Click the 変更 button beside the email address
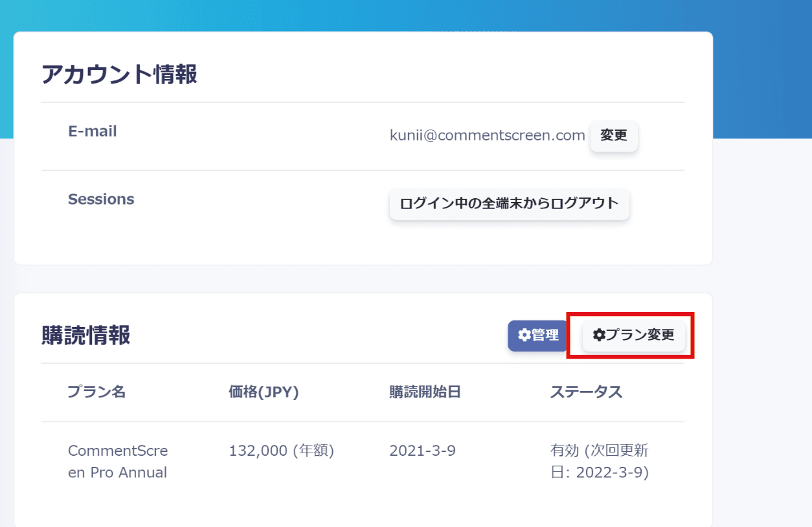 tap(613, 136)
